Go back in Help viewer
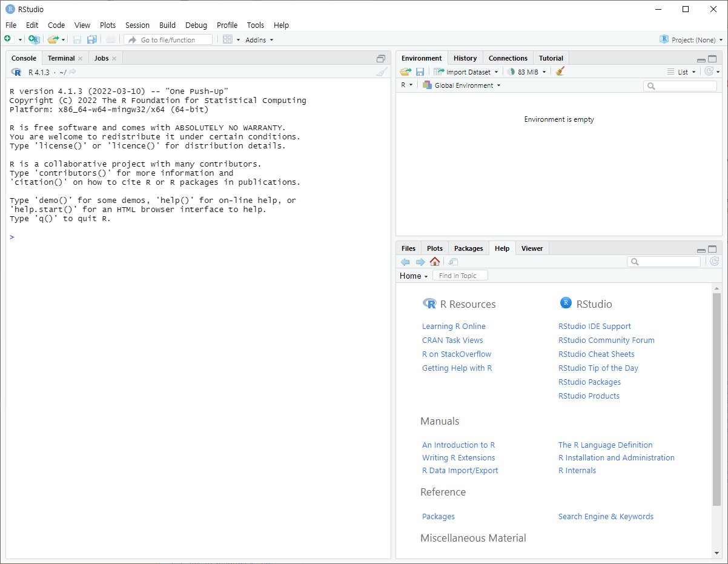Viewport: 728px width, 564px height. pyautogui.click(x=405, y=262)
